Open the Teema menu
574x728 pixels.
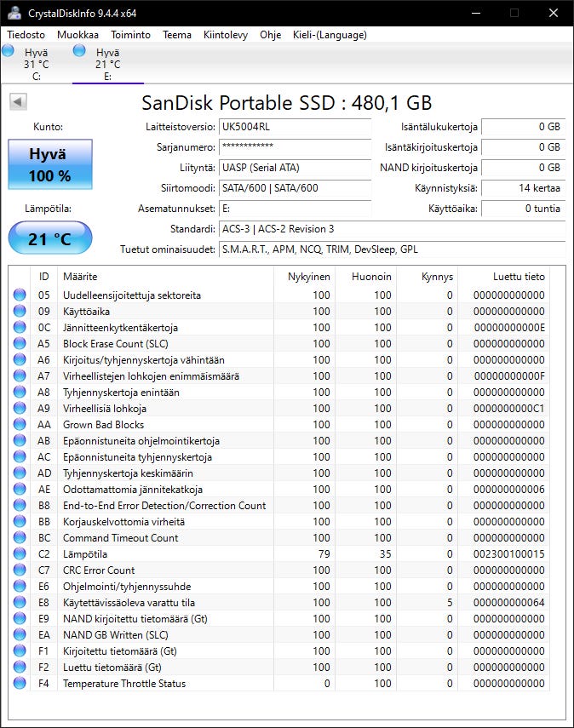[x=177, y=35]
